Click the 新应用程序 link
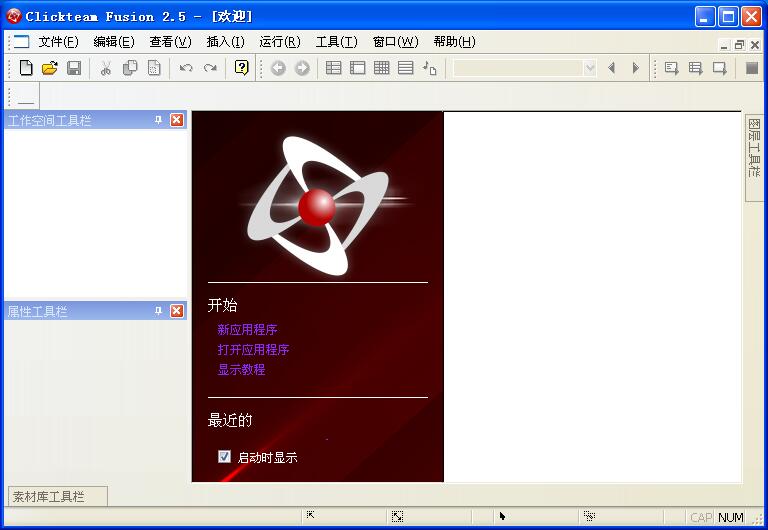 247,330
